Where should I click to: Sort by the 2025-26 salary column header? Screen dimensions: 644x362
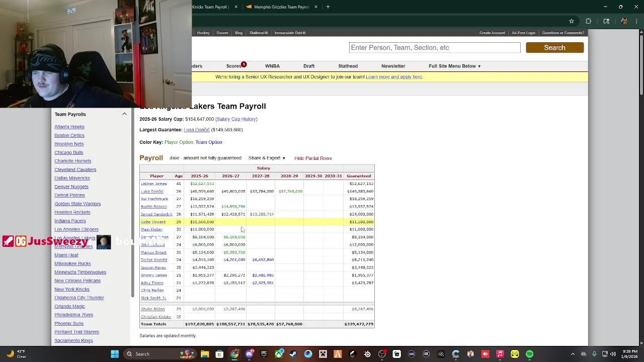pyautogui.click(x=199, y=176)
